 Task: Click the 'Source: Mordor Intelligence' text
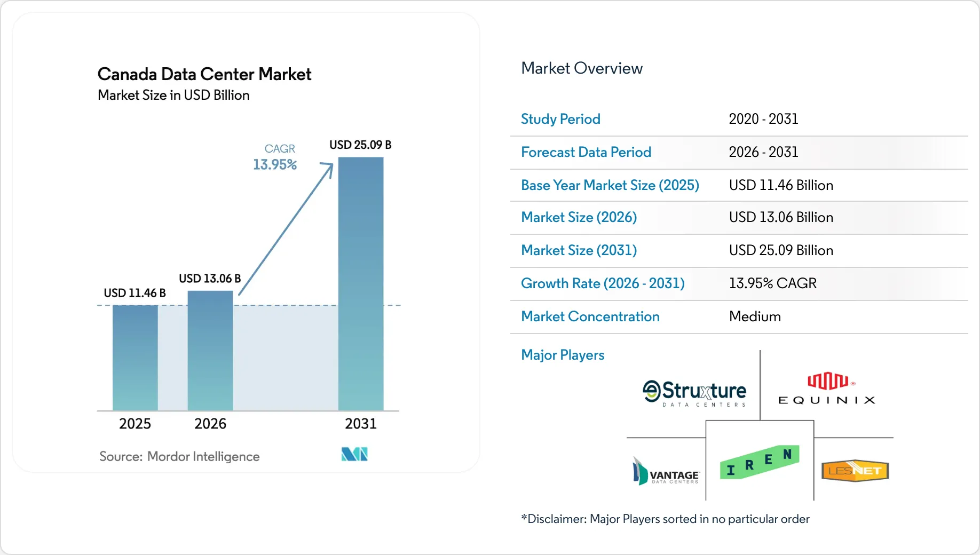click(179, 457)
